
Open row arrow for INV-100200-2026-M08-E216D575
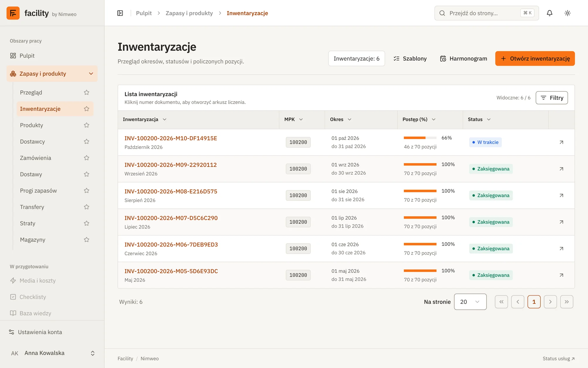561,195
